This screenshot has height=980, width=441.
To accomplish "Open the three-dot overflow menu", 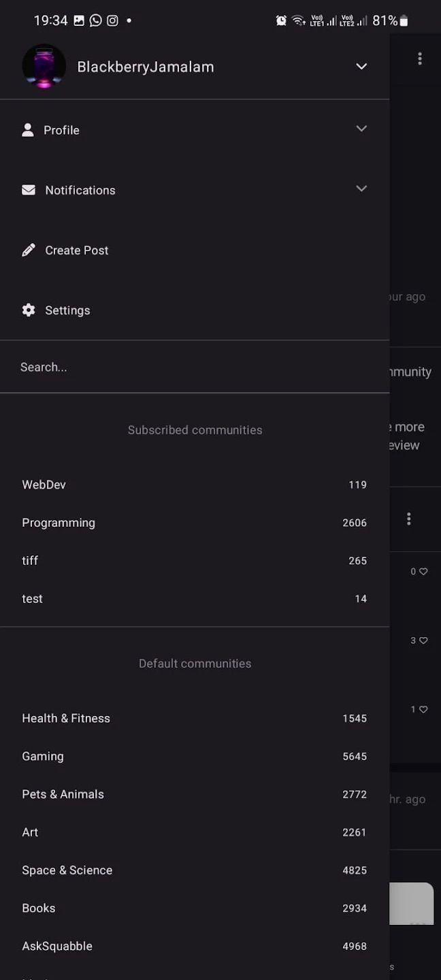I will (x=420, y=59).
